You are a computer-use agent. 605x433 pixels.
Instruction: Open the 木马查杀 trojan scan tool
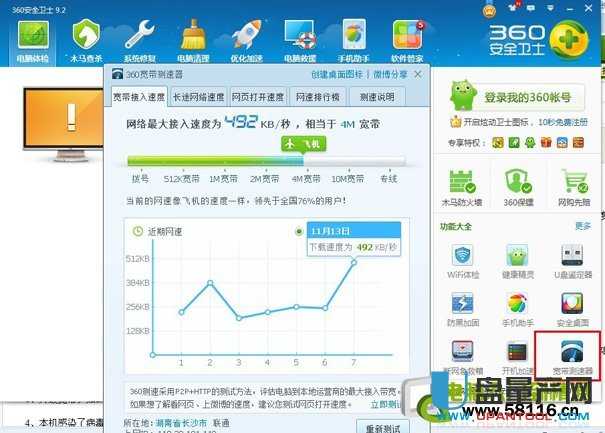(x=86, y=42)
